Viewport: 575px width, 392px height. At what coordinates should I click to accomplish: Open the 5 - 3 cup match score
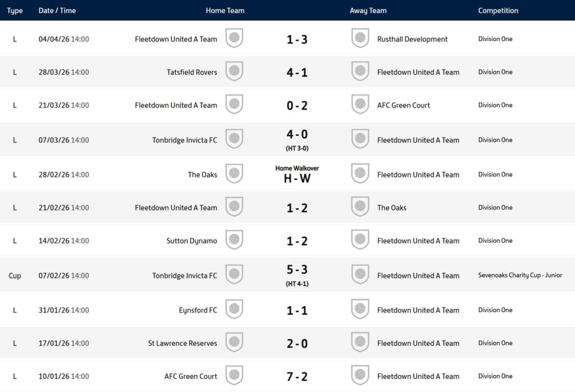[297, 270]
